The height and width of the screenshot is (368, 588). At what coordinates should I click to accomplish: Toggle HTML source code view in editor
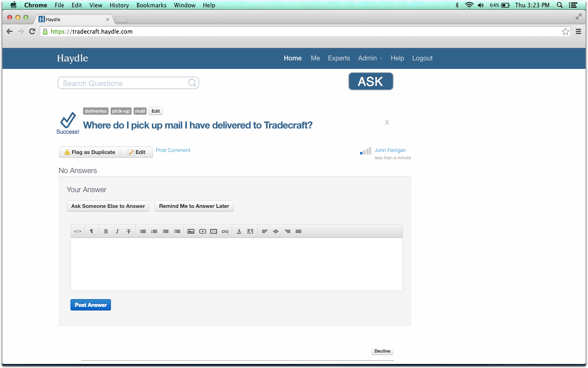pyautogui.click(x=78, y=231)
